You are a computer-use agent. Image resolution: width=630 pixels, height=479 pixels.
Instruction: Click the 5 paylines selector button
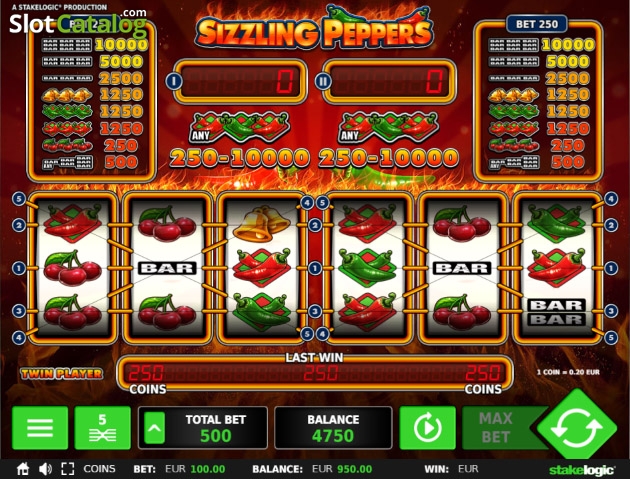click(102, 428)
